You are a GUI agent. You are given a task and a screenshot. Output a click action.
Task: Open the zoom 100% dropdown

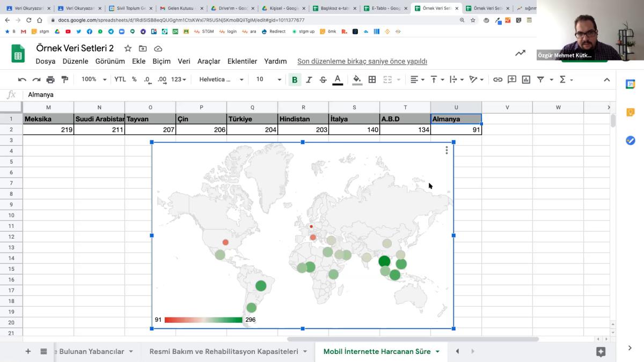pyautogui.click(x=94, y=79)
